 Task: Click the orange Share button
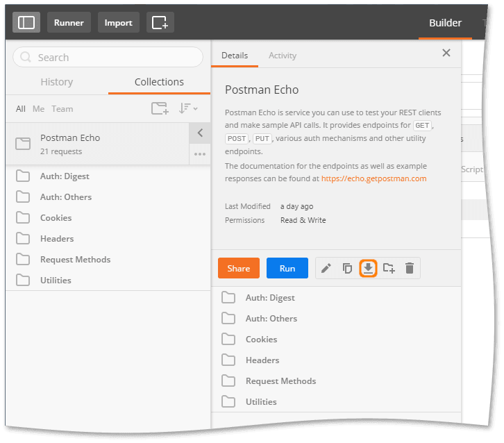pyautogui.click(x=239, y=268)
